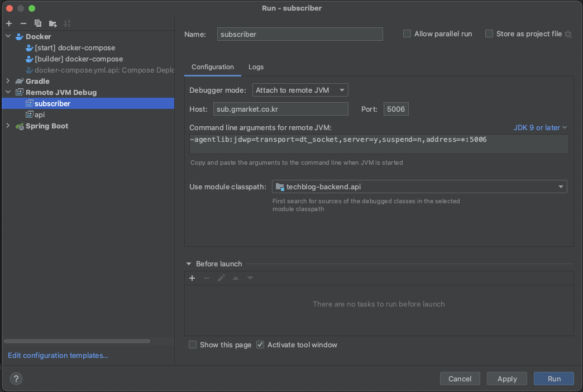Enable Allow parallel run checkbox

[407, 34]
